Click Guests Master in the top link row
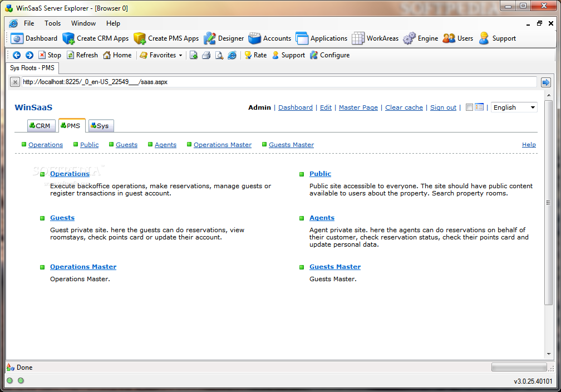 coord(291,145)
